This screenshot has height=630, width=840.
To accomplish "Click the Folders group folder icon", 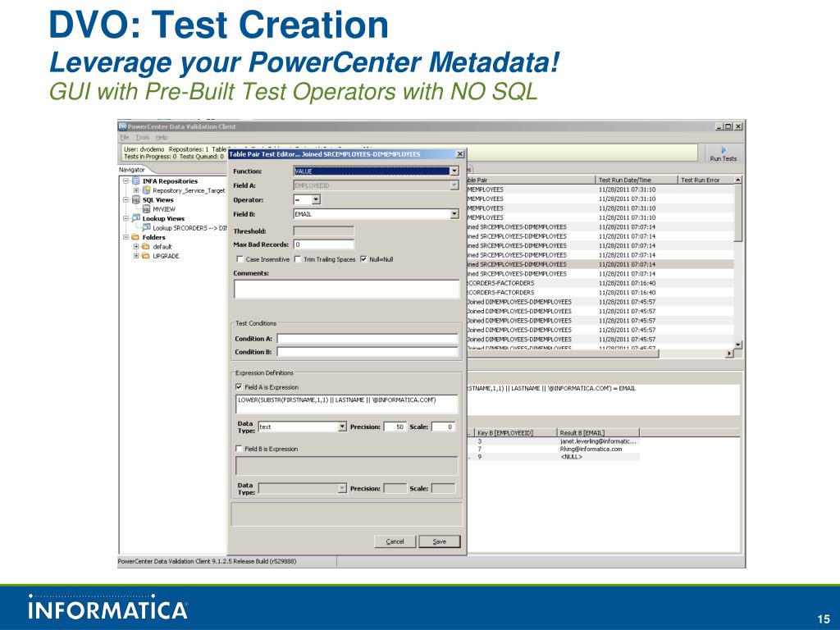I will (136, 237).
